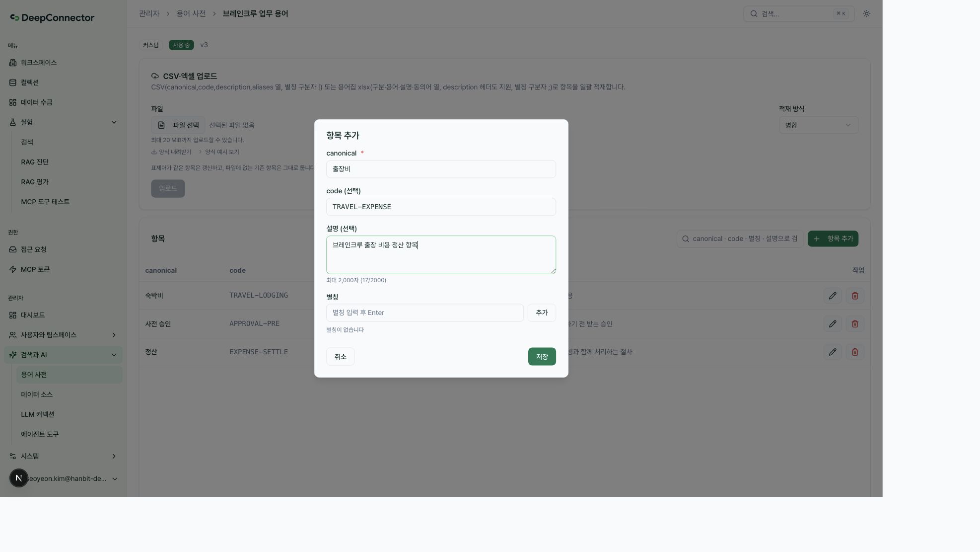Open 컬렉션 in the sidebar

(64, 82)
